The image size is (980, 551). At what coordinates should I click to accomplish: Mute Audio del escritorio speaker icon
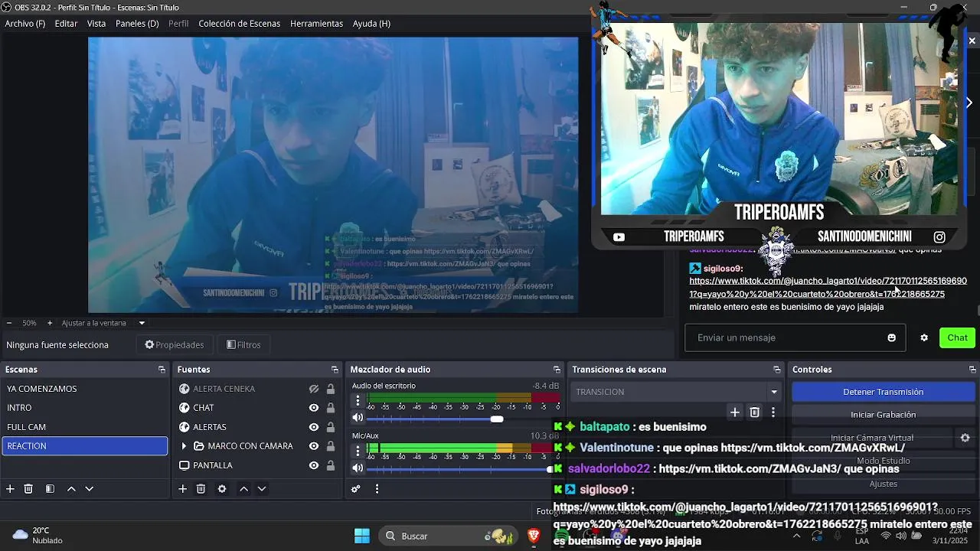click(x=358, y=418)
